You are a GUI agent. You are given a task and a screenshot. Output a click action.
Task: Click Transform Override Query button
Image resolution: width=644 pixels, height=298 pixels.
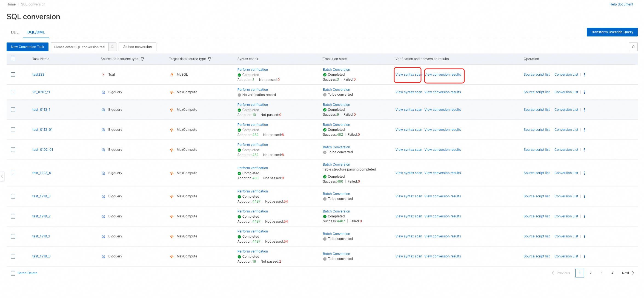[x=612, y=32]
